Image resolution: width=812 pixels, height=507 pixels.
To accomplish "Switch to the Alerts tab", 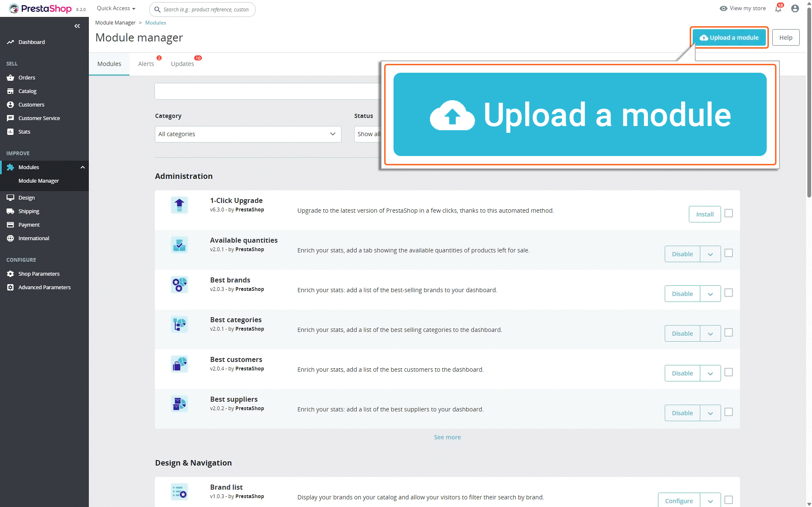I will (146, 64).
